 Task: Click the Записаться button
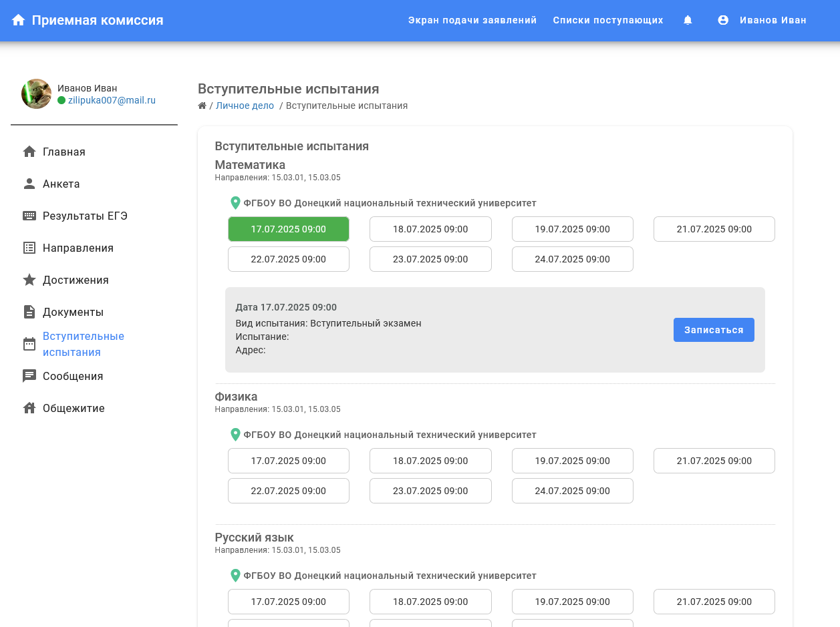[x=714, y=330]
